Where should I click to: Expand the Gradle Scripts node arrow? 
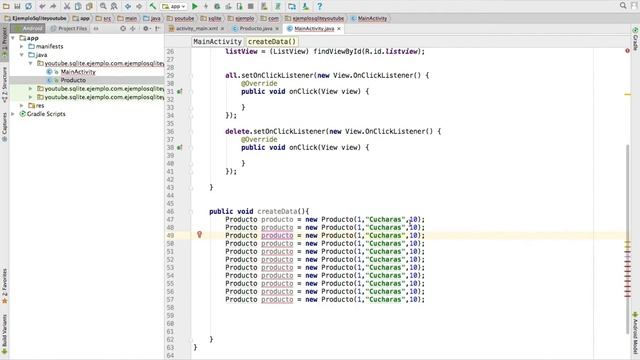(x=13, y=114)
